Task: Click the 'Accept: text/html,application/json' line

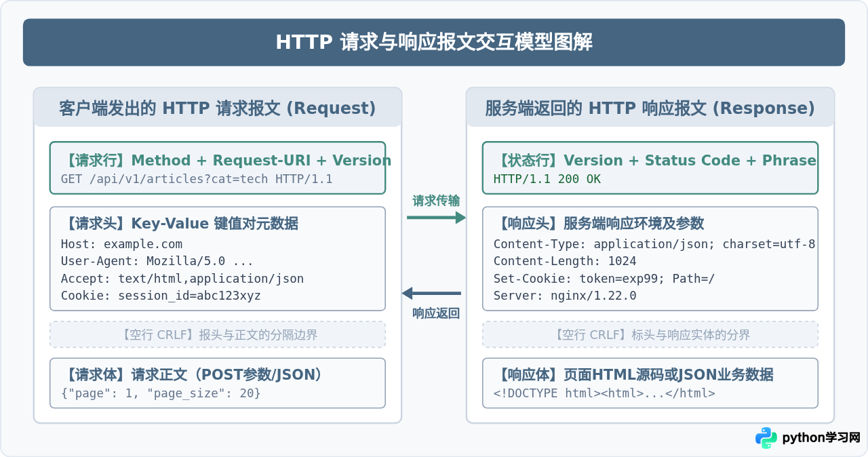Action: 182,279
